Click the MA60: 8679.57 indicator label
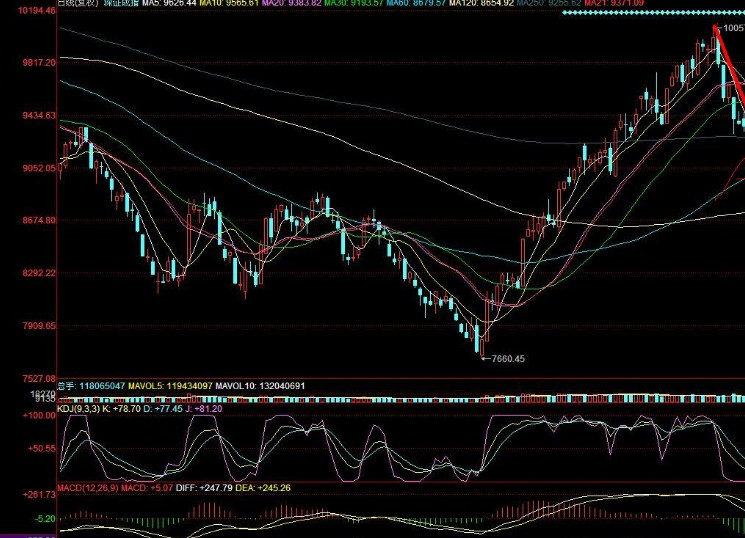The height and width of the screenshot is (538, 745). point(416,3)
